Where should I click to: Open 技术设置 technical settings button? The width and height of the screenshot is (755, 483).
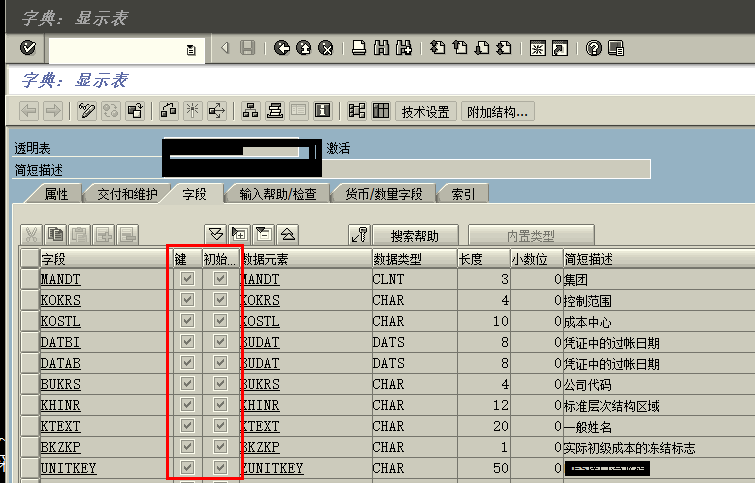(x=426, y=112)
